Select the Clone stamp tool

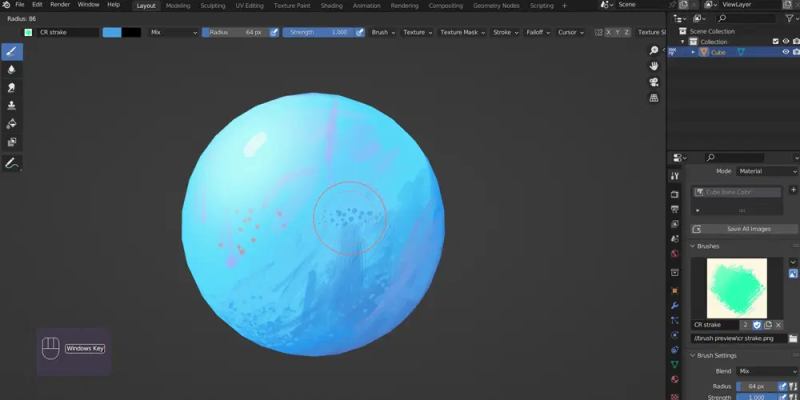pyautogui.click(x=12, y=106)
